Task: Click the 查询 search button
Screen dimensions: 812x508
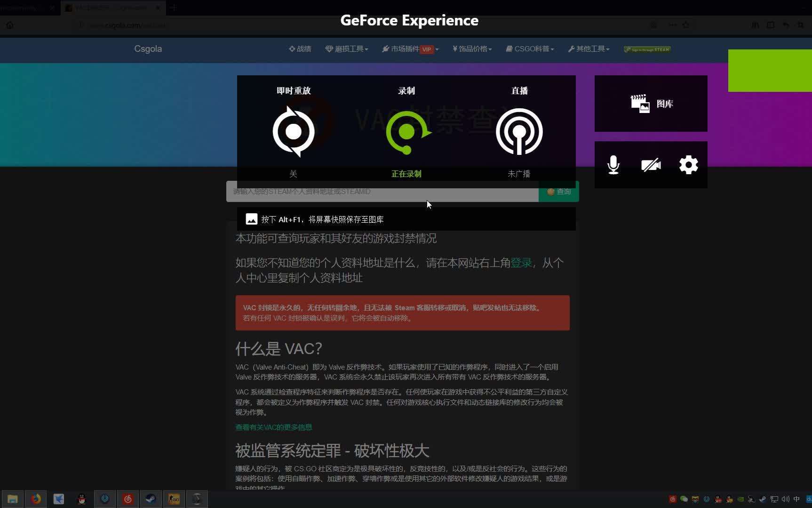Action: click(559, 192)
